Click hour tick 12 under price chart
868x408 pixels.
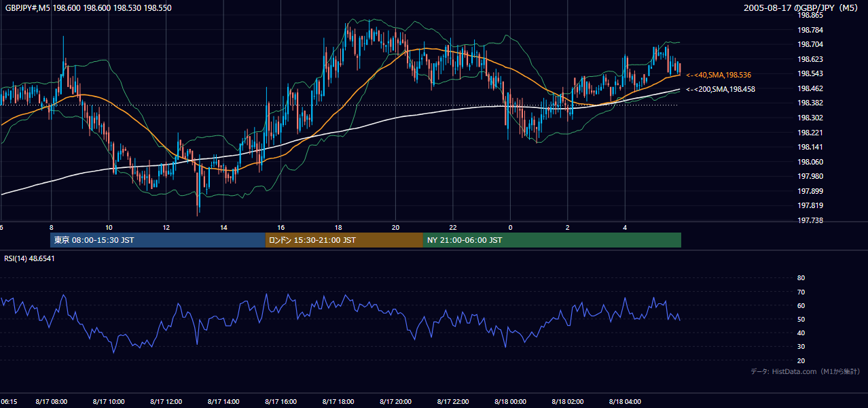pyautogui.click(x=166, y=227)
